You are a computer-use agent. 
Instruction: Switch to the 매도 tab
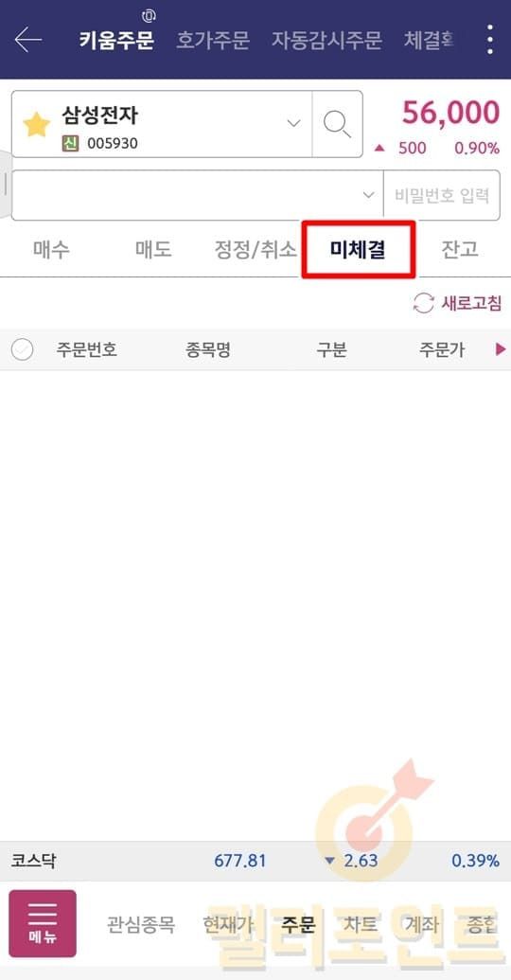click(x=153, y=249)
